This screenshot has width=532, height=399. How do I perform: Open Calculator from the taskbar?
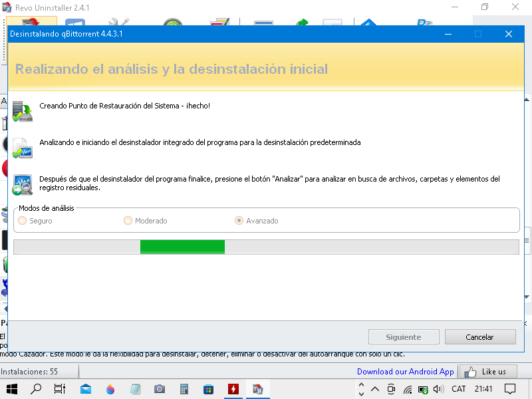tap(184, 389)
